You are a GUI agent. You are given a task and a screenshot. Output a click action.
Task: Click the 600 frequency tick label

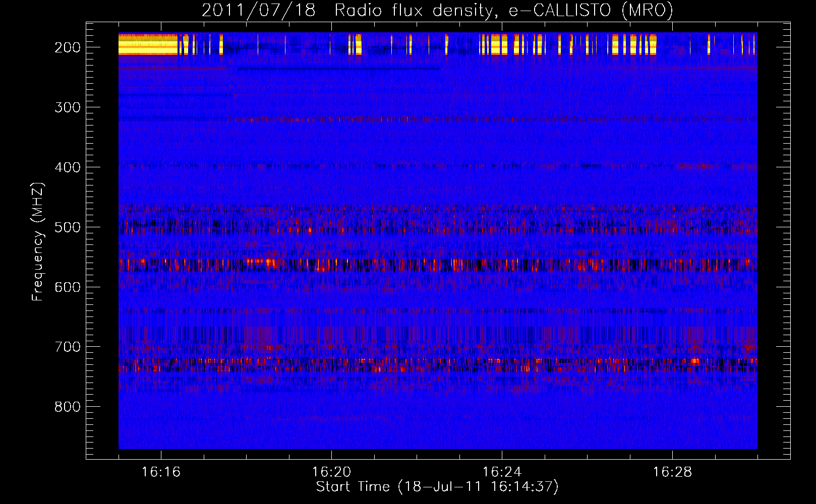pyautogui.click(x=68, y=287)
